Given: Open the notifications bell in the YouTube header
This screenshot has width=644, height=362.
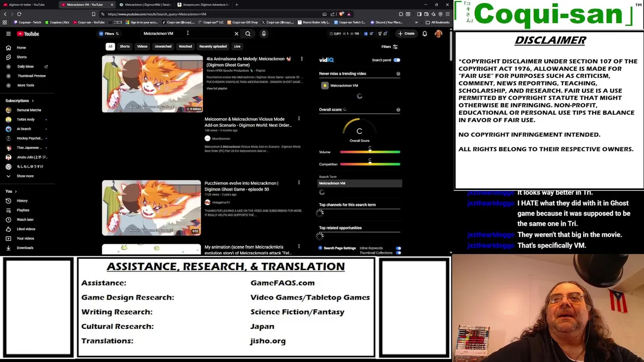Looking at the screenshot, I should [425, 34].
